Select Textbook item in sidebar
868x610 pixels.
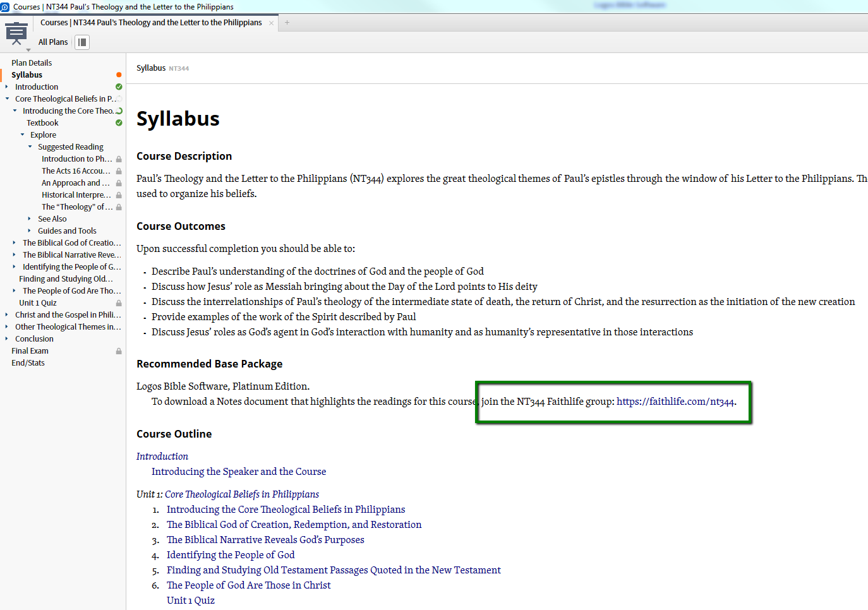point(42,123)
